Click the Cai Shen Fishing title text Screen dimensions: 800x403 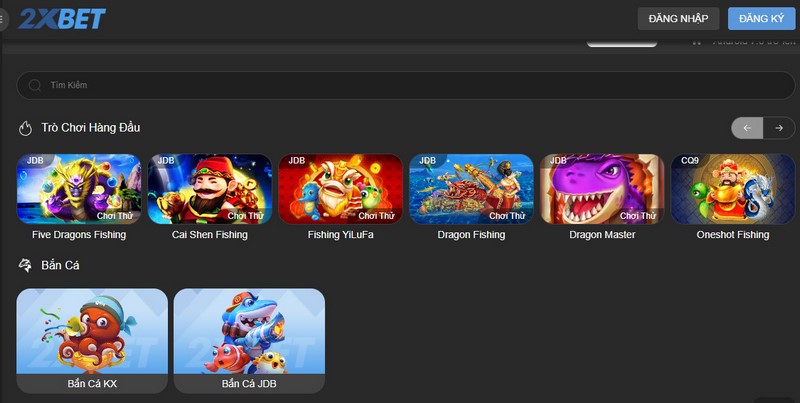point(210,235)
